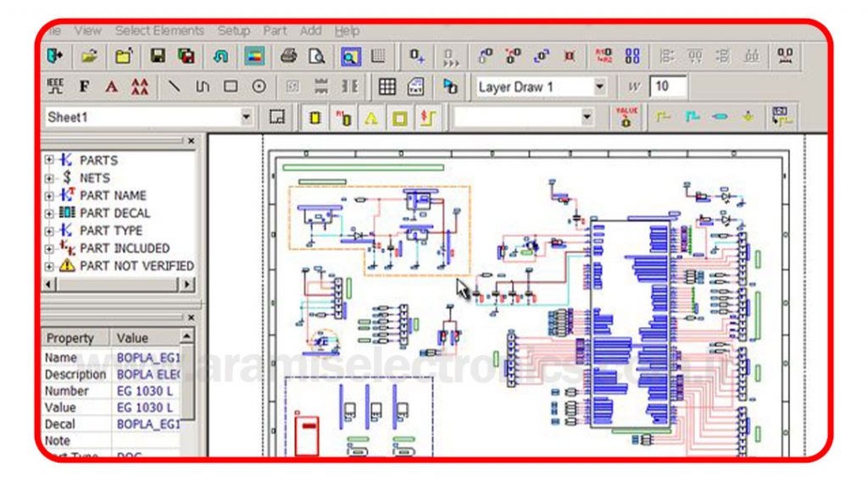This screenshot has height=482, width=868.
Task: Click the dashed selection frame icon
Action: [277, 117]
